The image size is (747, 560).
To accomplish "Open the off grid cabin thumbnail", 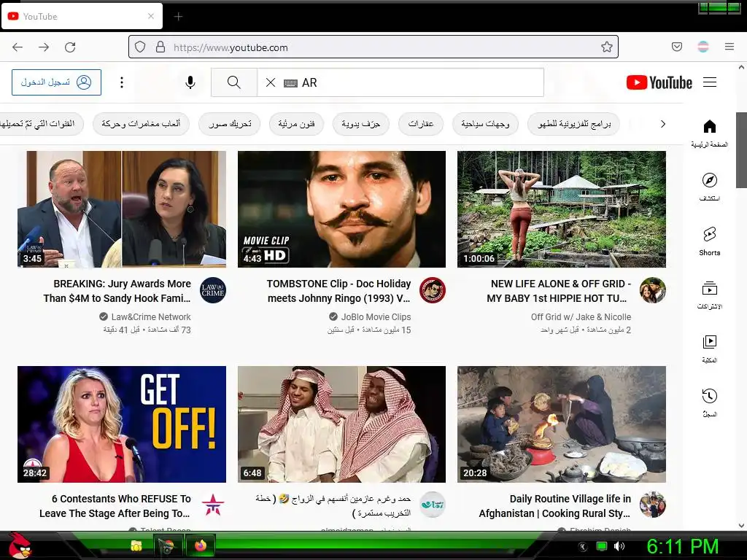I will (562, 209).
